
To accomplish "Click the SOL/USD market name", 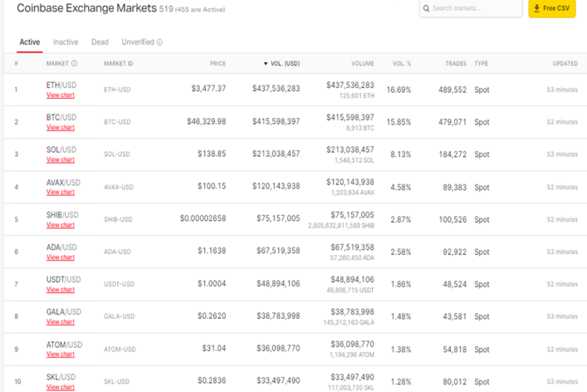I will 61,150.
